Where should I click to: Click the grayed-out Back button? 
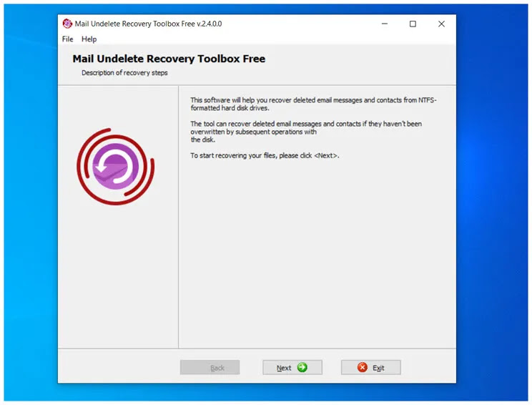coord(210,367)
